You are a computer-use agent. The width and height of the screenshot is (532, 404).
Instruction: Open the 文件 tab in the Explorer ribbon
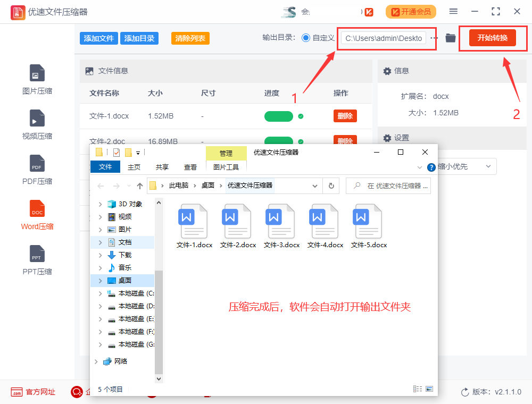coord(105,167)
